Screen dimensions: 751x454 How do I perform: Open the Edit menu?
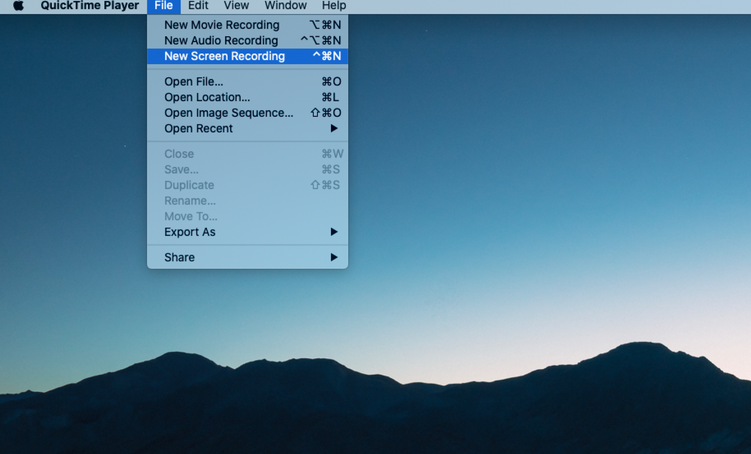click(x=198, y=6)
